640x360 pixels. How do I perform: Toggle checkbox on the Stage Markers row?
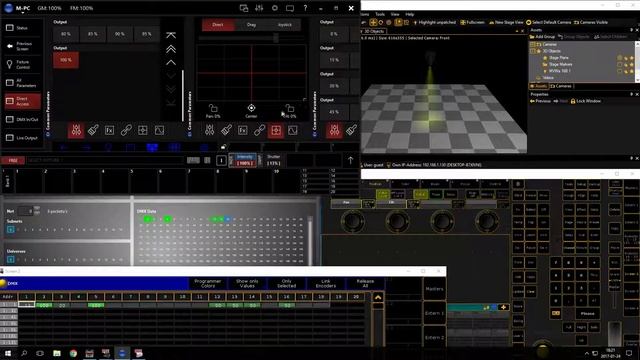point(620,64)
